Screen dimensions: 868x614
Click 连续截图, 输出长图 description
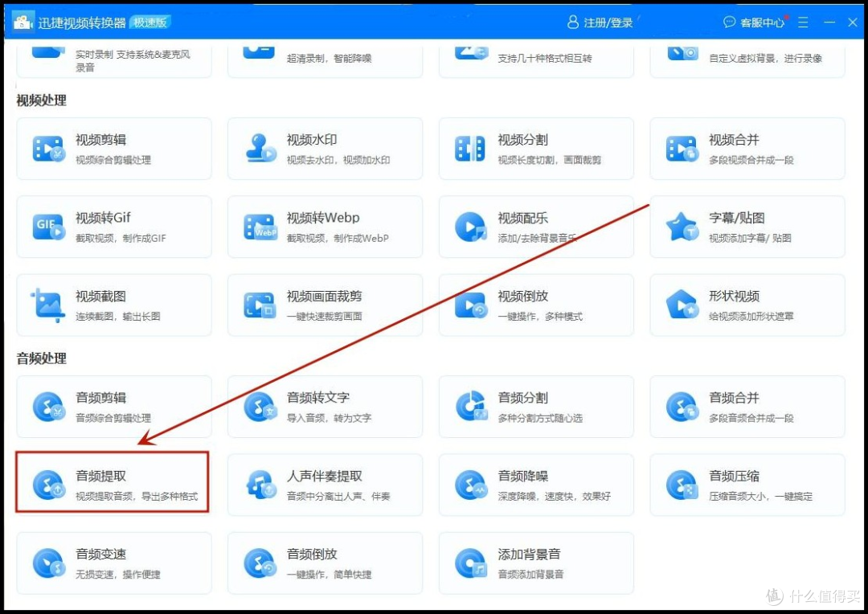coord(118,316)
